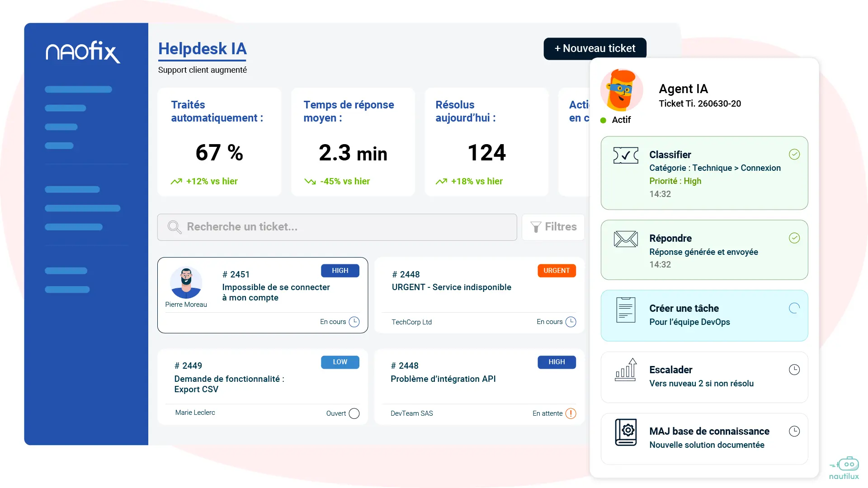
Task: Click the filter icon next to Filtres
Action: point(537,227)
